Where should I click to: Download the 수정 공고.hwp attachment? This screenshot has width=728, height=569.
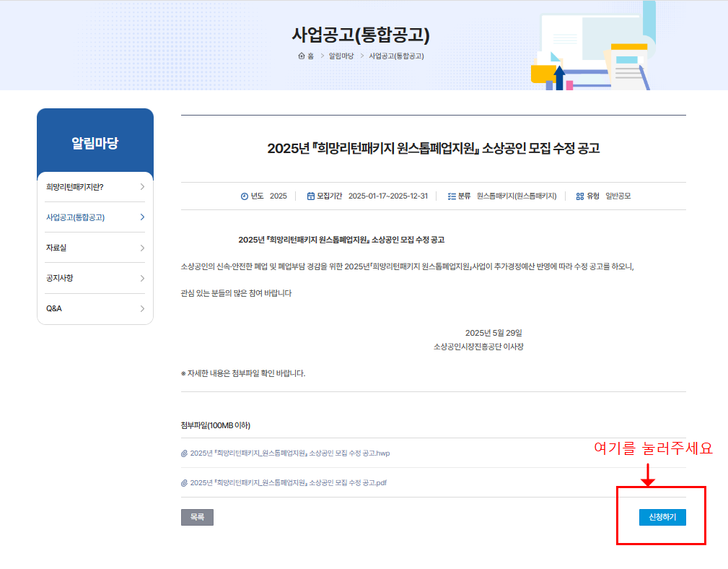(290, 453)
